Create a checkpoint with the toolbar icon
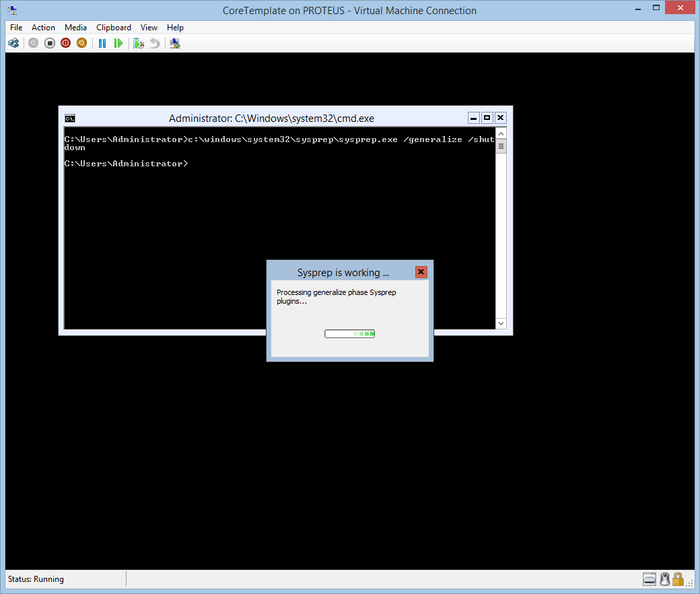 139,43
